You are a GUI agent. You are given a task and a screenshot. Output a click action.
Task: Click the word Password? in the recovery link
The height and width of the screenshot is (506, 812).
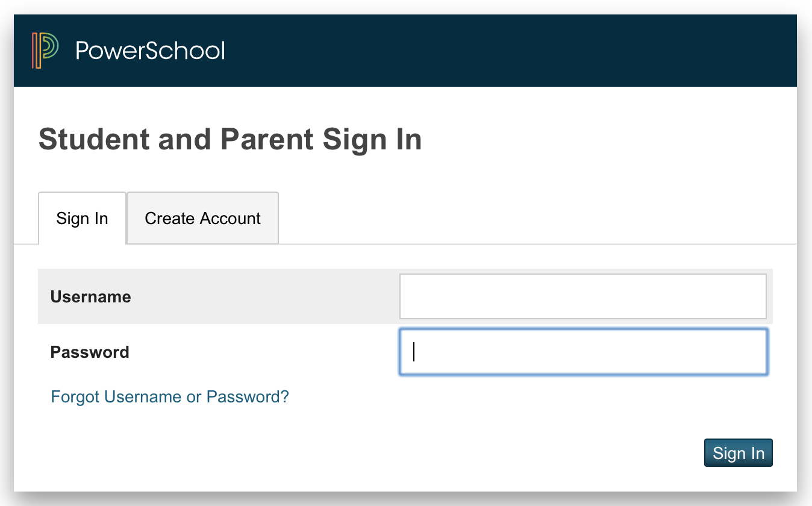[248, 397]
